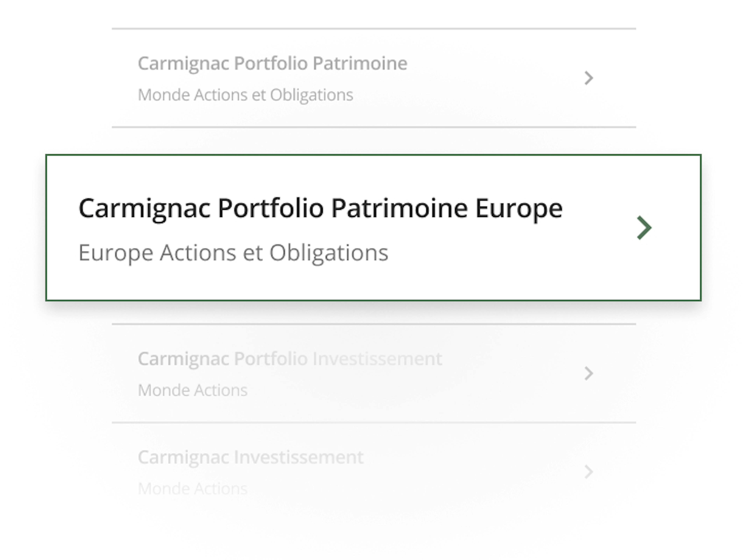
Task: Click the word Investissement in last row
Action: tap(299, 457)
